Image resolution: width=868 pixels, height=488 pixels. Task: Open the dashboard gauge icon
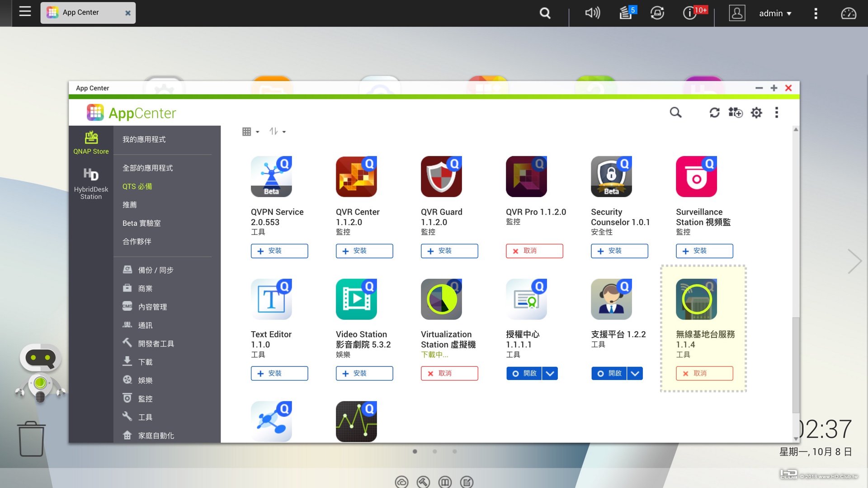848,13
